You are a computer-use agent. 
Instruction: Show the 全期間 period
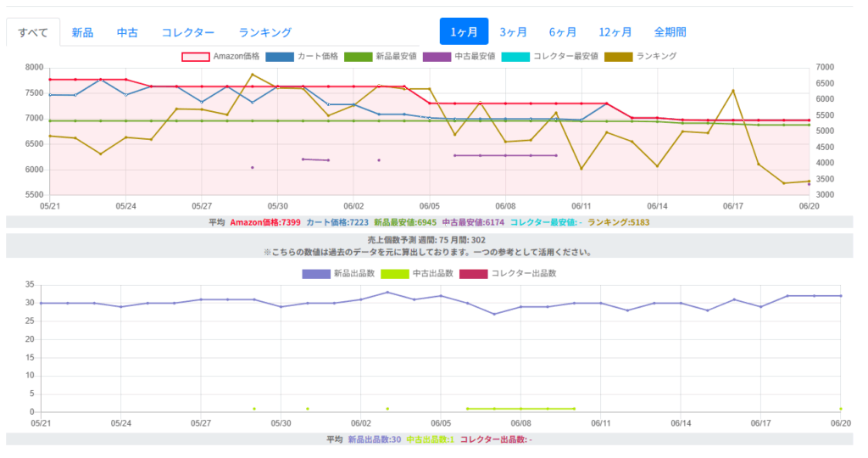(x=670, y=31)
